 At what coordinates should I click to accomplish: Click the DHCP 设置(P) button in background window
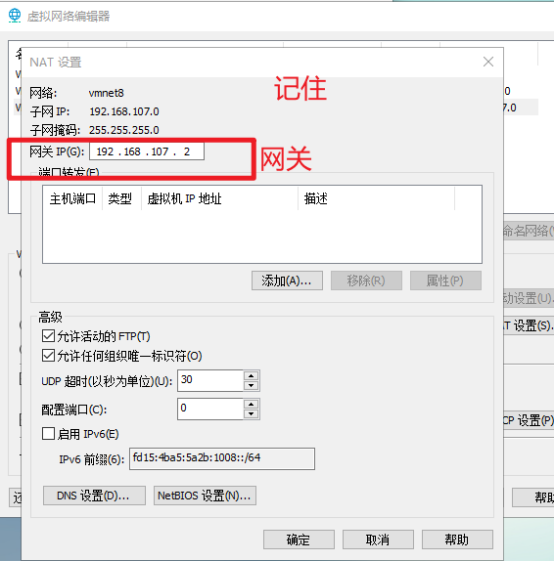pos(529,420)
